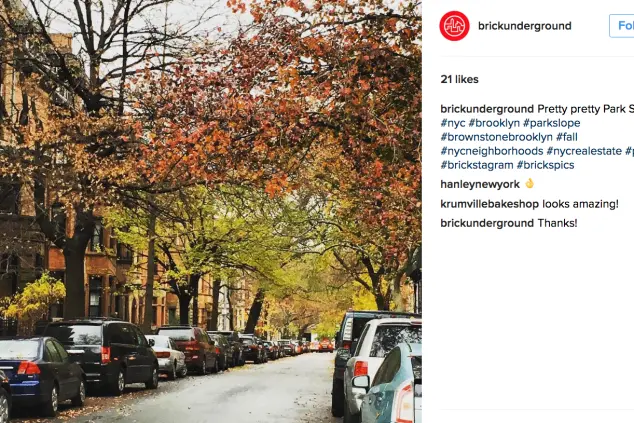Click the brickunderground username in header
The image size is (634, 423).
524,26
